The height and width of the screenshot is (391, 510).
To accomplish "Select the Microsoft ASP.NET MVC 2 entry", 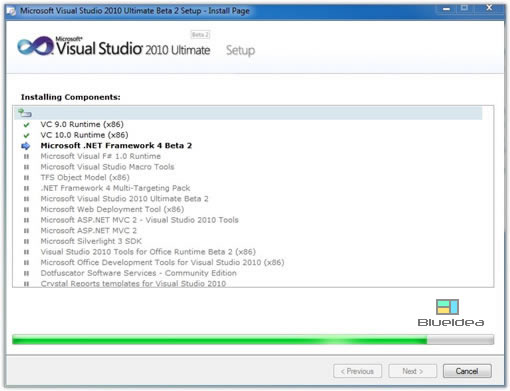I will 89,231.
